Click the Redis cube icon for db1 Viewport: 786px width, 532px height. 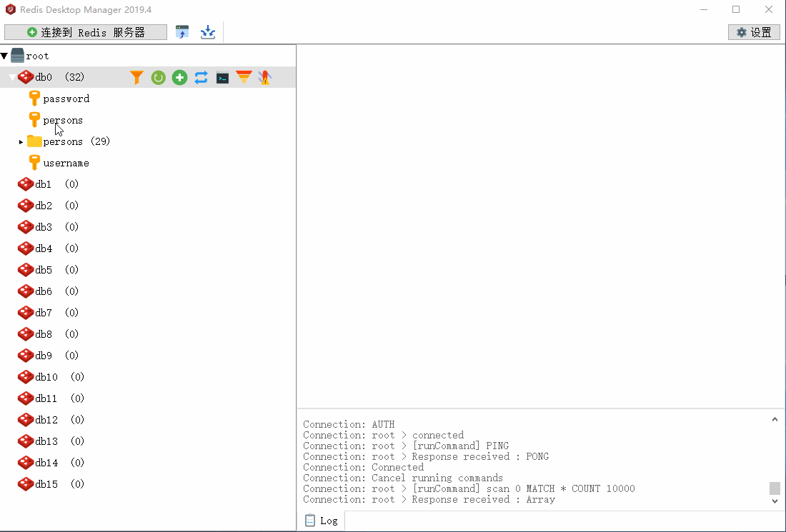[26, 184]
